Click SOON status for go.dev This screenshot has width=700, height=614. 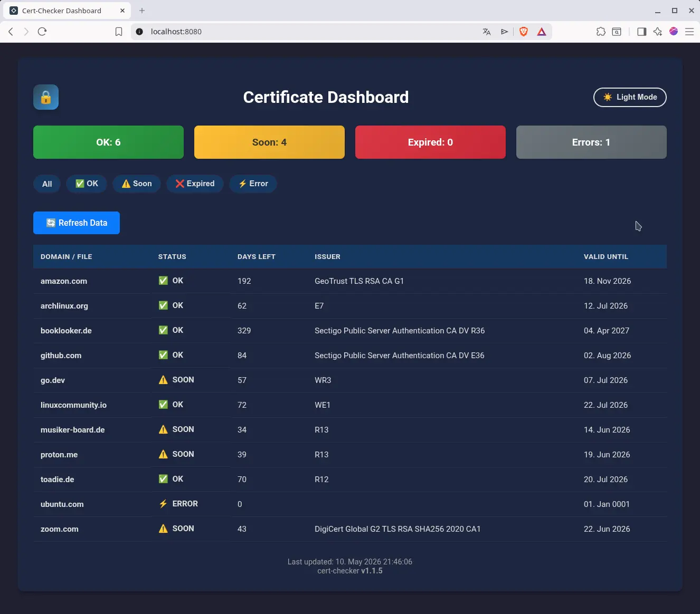[176, 380]
